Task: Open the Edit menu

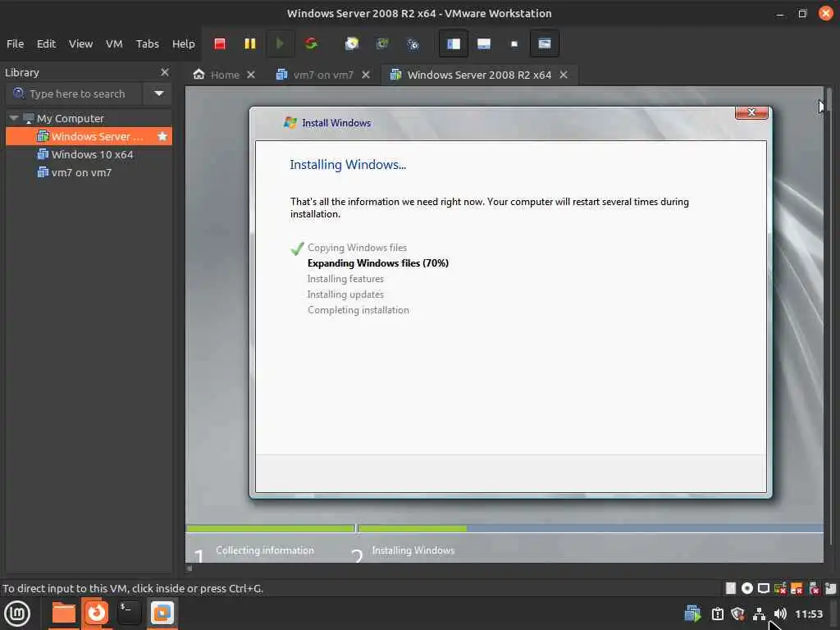Action: [x=46, y=44]
